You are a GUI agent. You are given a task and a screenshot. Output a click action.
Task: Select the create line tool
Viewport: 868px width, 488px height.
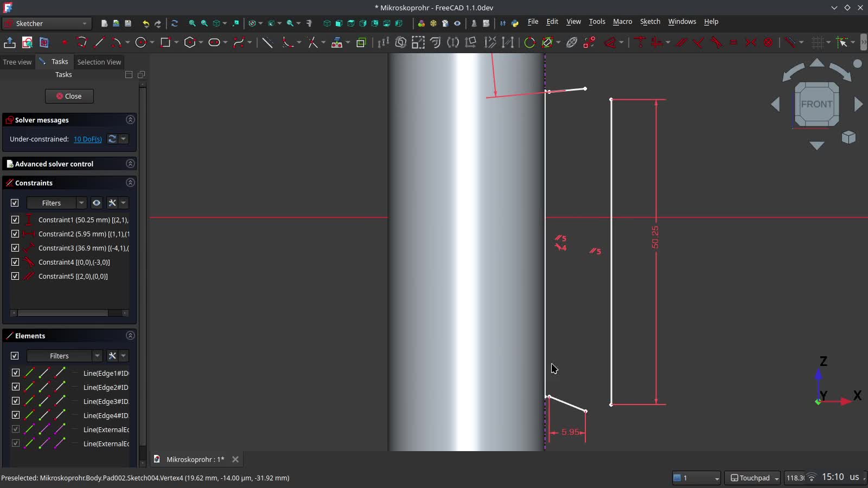click(x=99, y=42)
